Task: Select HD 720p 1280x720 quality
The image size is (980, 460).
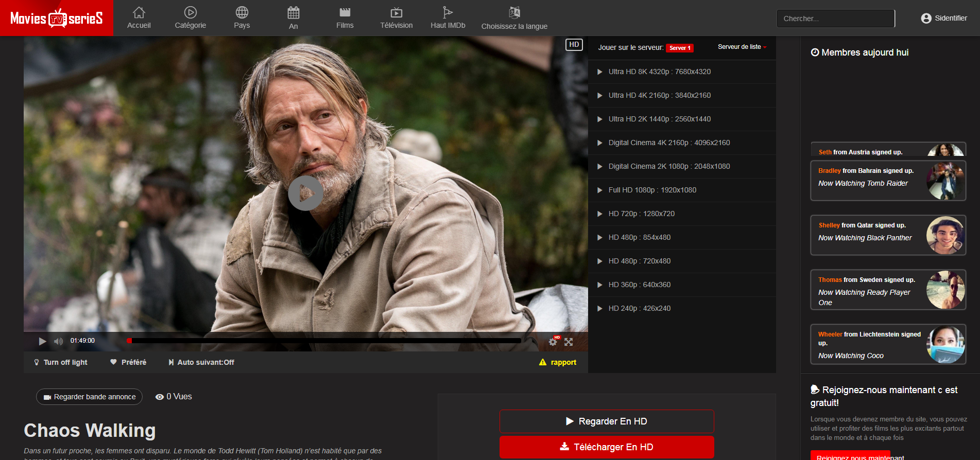Action: (x=682, y=214)
